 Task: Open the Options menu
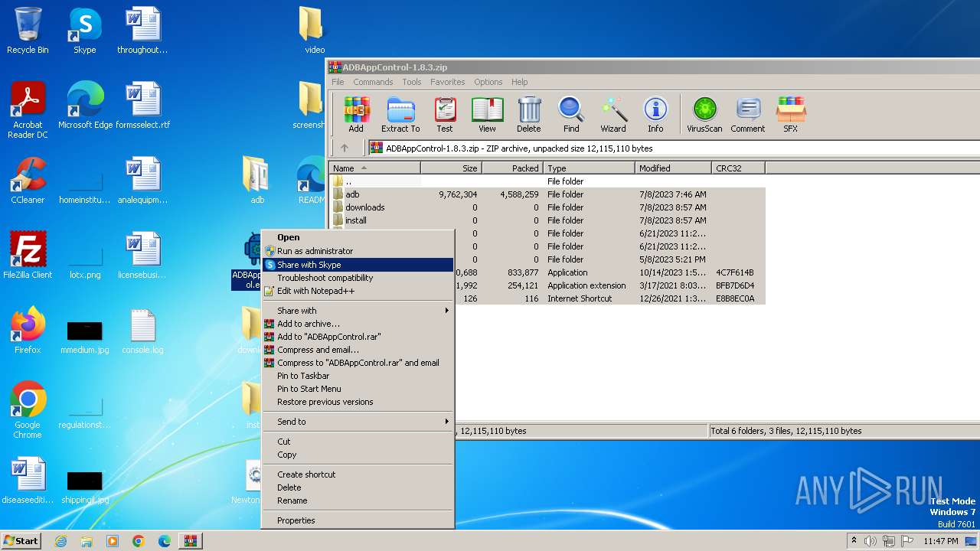pos(488,82)
